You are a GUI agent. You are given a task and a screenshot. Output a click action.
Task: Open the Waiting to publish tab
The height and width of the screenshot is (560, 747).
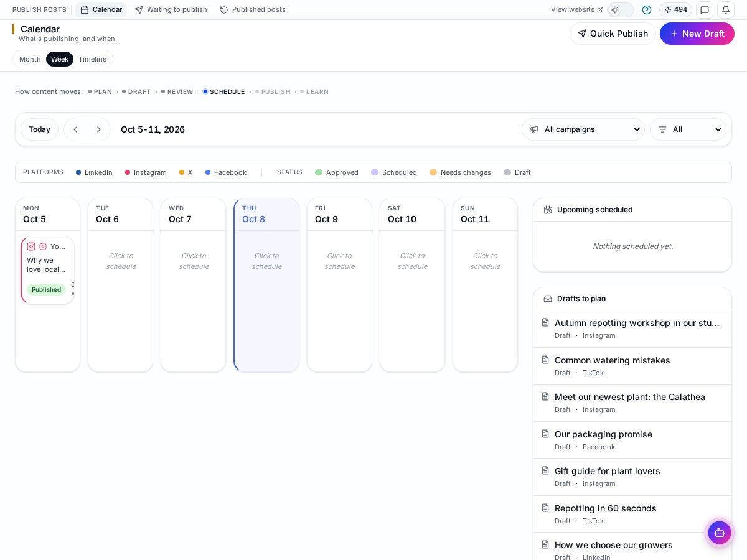tap(171, 10)
